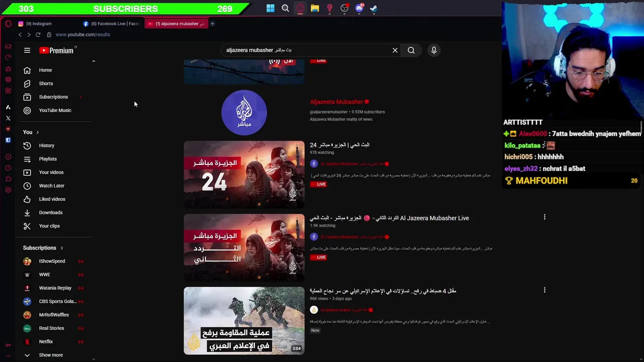Open File Explorer from the taskbar
This screenshot has width=644, height=362.
click(315, 8)
